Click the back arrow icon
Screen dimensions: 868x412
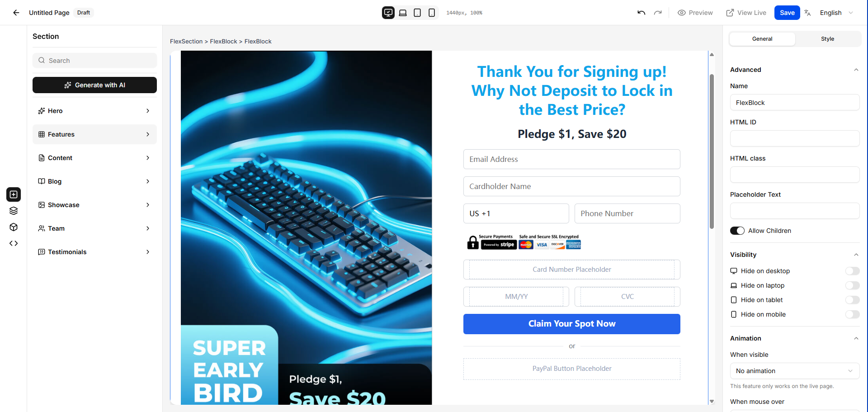[16, 13]
